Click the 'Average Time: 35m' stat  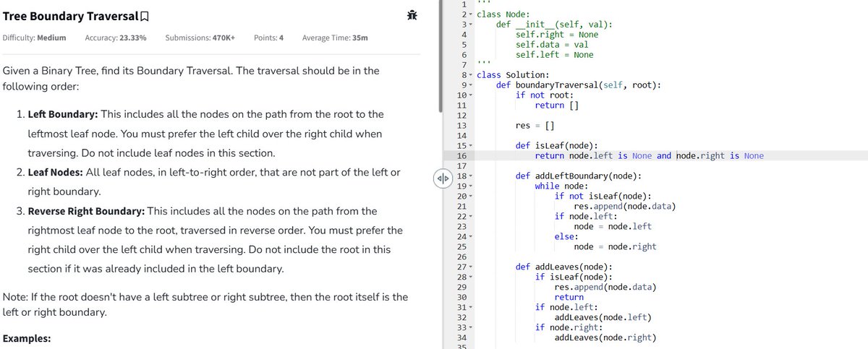tap(334, 38)
